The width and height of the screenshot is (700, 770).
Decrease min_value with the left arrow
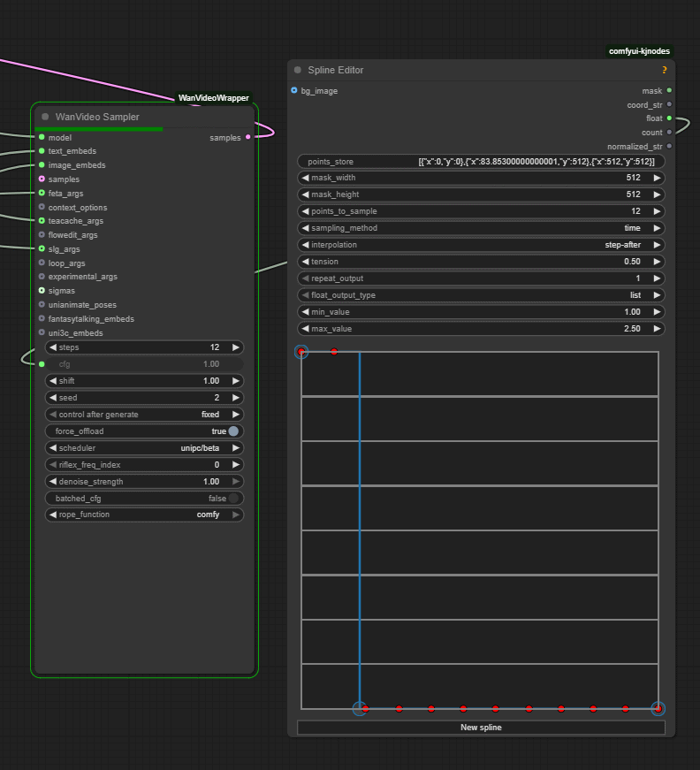305,312
